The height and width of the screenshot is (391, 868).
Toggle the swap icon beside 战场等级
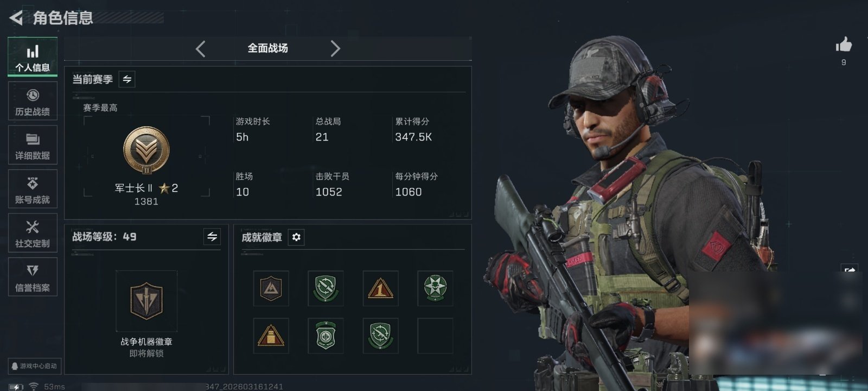pos(212,237)
